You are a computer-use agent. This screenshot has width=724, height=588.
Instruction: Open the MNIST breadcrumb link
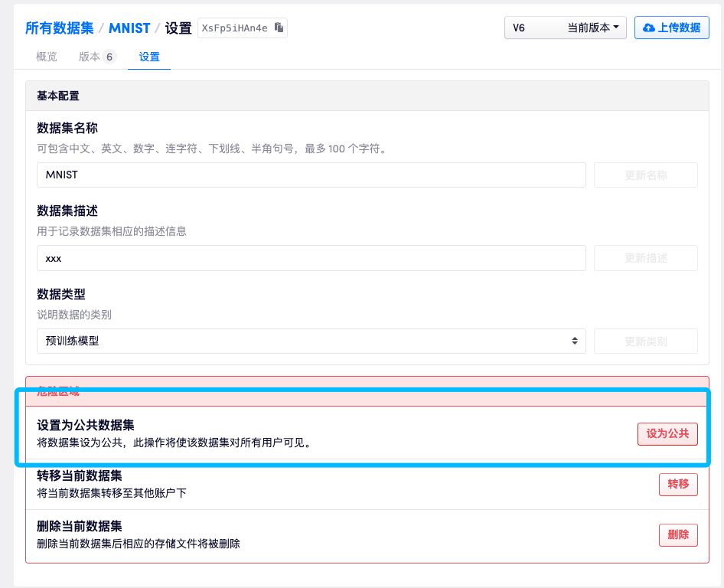click(129, 28)
